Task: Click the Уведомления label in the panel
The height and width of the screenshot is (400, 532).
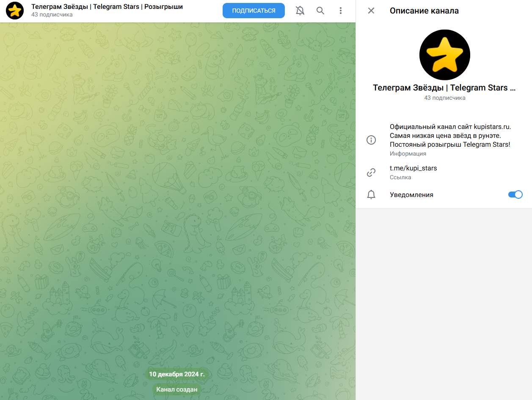Action: (411, 195)
